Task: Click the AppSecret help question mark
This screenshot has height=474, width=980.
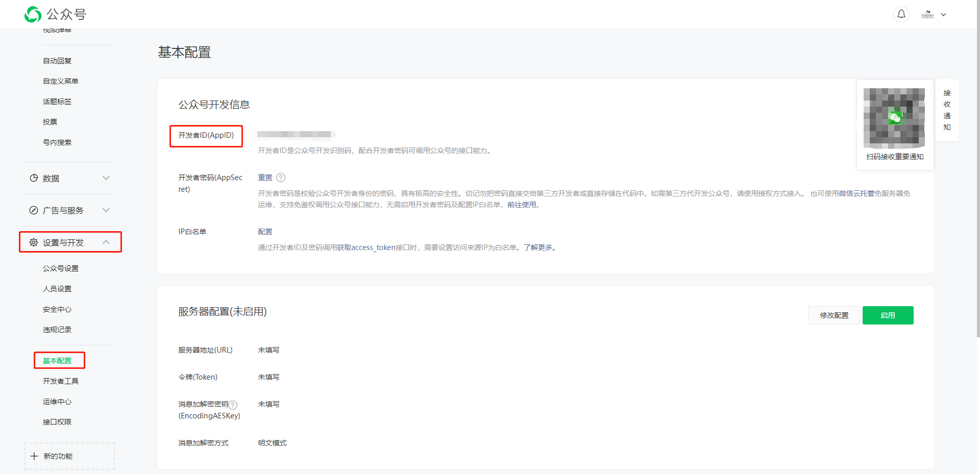Action: point(281,178)
